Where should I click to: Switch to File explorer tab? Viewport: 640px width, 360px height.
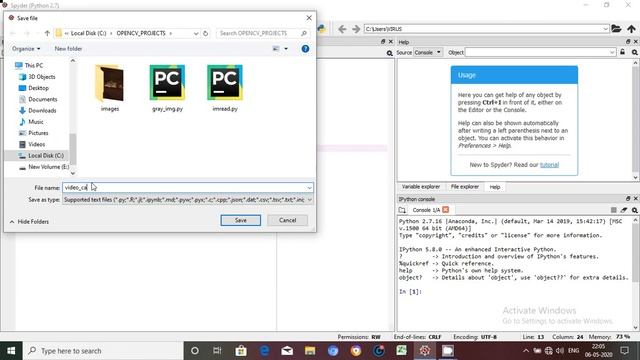click(464, 187)
